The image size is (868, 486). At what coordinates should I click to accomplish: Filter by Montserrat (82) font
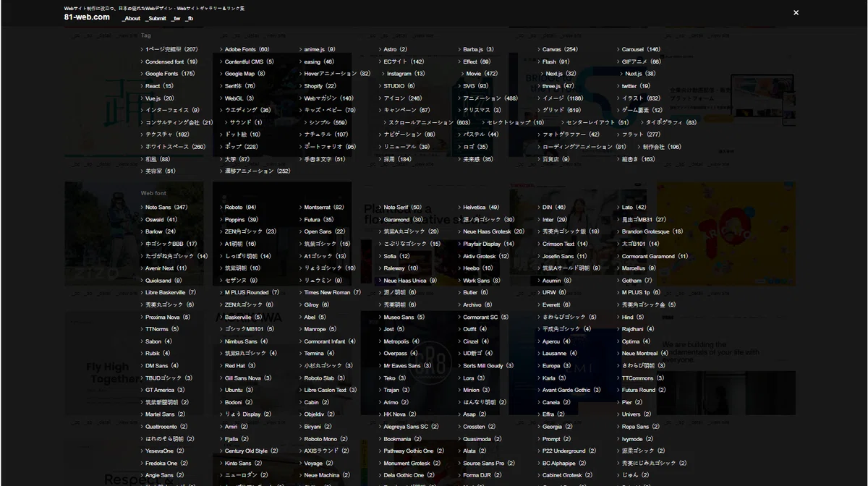323,208
